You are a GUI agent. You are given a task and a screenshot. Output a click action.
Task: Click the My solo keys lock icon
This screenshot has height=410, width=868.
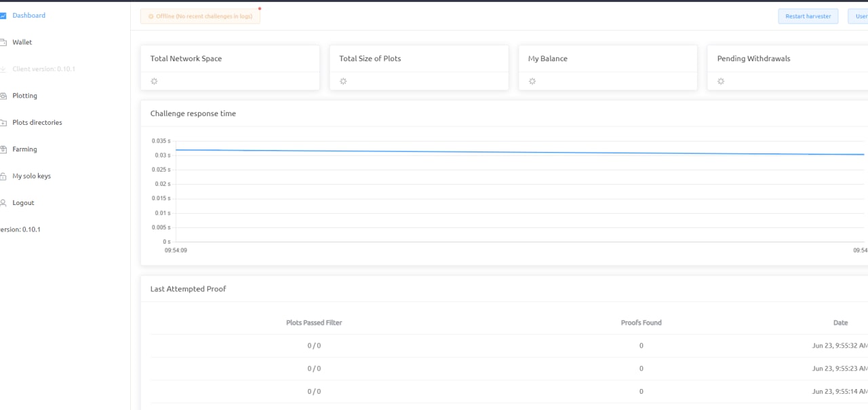3,176
